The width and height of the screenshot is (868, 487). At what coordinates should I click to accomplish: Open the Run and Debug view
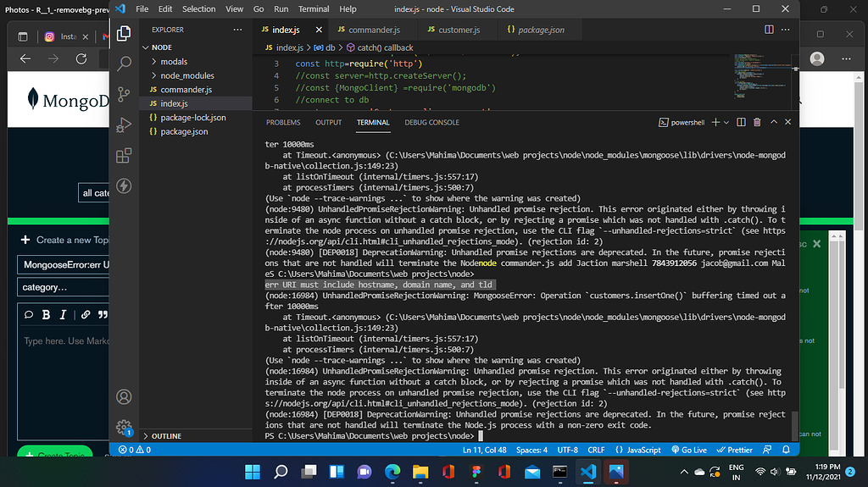[x=124, y=125]
